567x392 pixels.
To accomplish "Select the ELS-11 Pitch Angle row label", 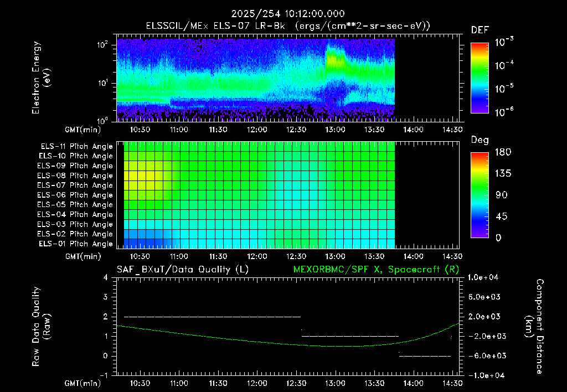I will tap(76, 147).
